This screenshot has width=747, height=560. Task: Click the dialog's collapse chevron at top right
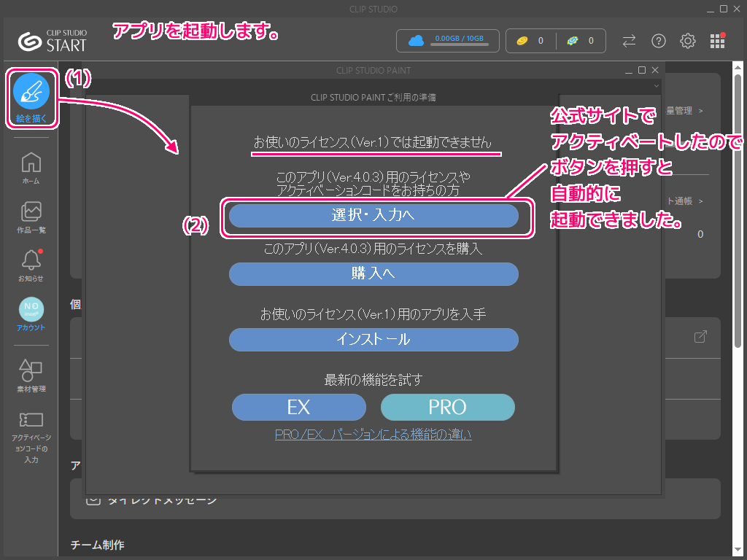point(656,86)
